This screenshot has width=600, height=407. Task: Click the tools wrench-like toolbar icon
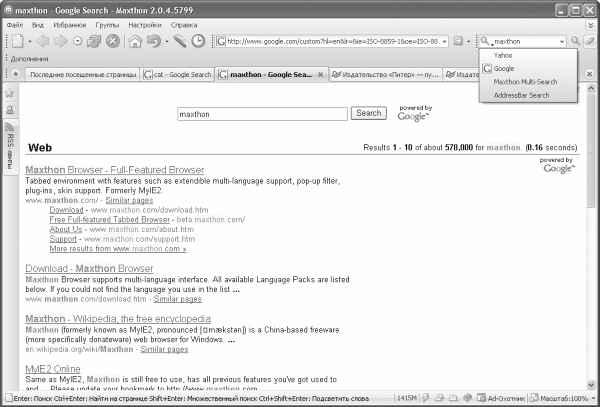[180, 41]
